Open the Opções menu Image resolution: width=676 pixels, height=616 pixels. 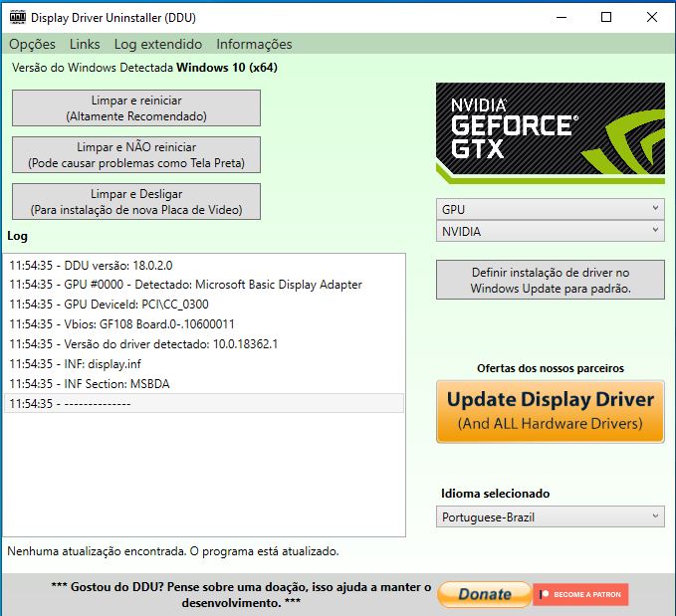[32, 44]
